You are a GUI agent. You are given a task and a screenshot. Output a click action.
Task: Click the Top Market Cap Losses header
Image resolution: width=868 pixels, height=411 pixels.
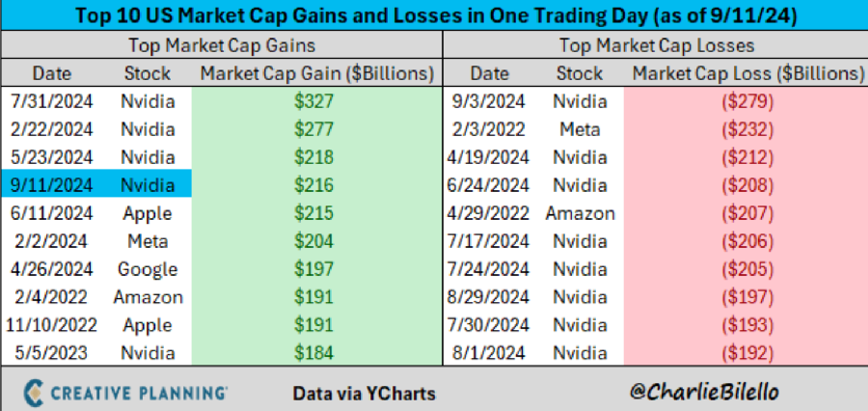click(654, 44)
